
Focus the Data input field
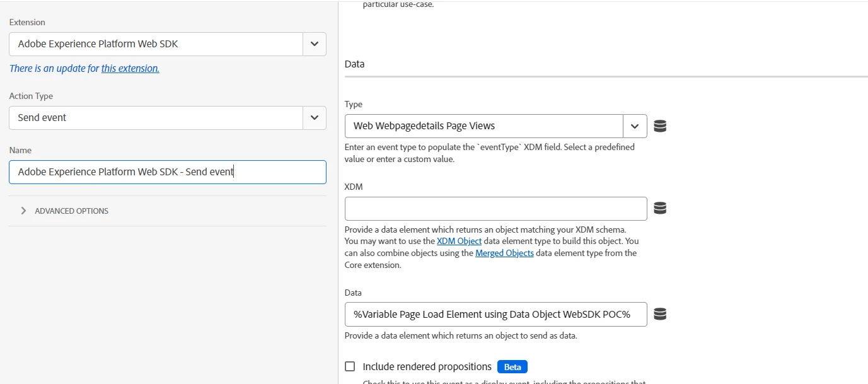click(496, 314)
